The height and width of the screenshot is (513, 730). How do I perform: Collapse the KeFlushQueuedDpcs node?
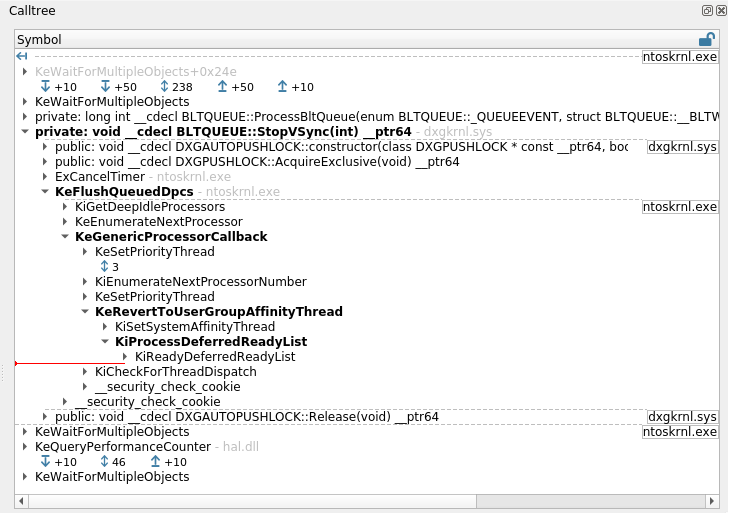tap(45, 192)
